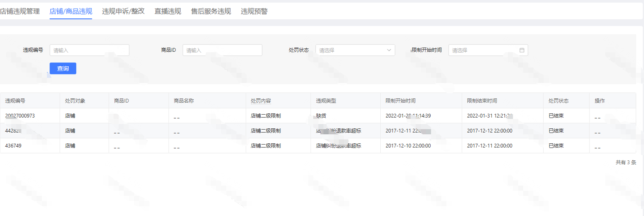Open the 违规申诉/整改 tab
Image resolution: width=644 pixels, height=216 pixels.
tap(123, 11)
